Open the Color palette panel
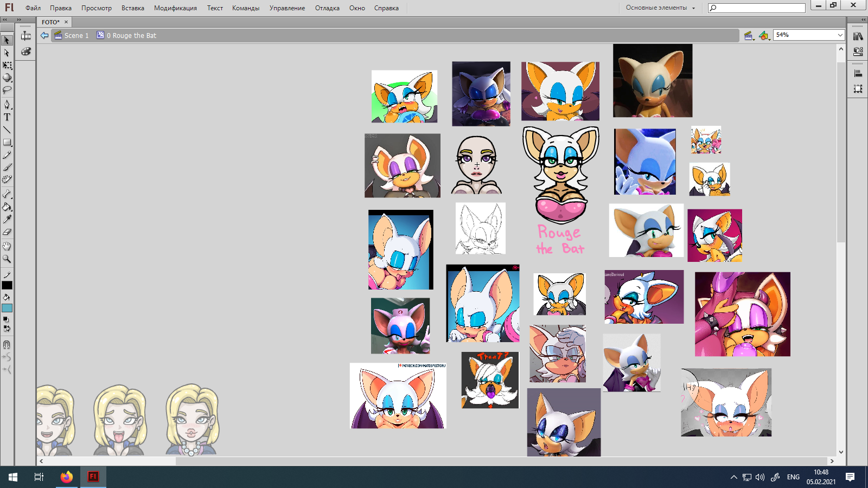The width and height of the screenshot is (868, 488). tap(25, 52)
